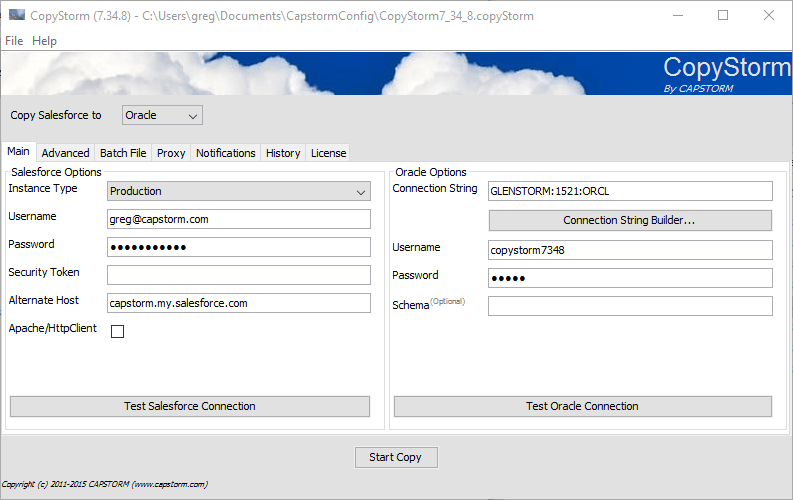793x500 pixels.
Task: Switch to the License tab
Action: pyautogui.click(x=328, y=153)
